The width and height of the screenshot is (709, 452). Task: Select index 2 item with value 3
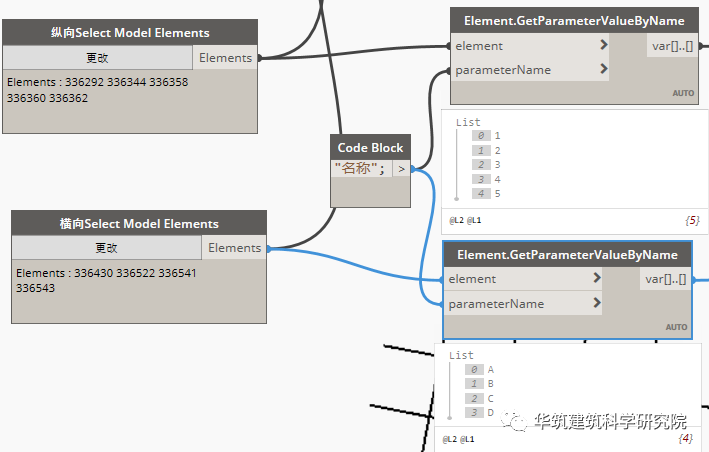[x=487, y=165]
